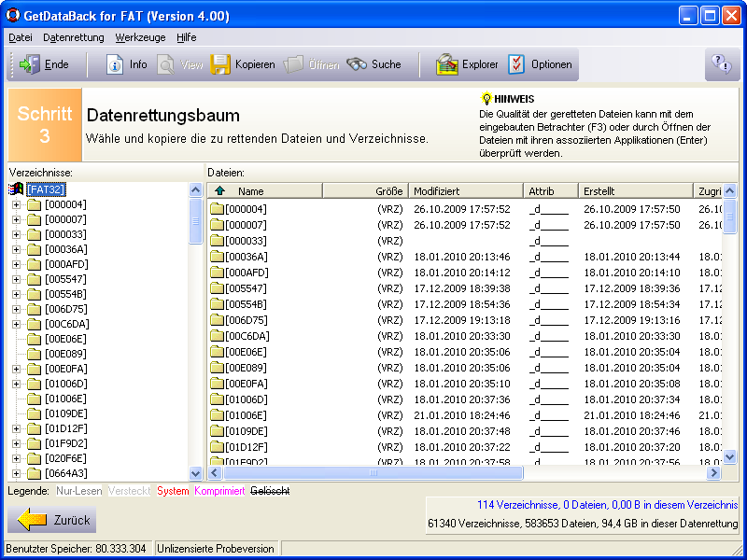This screenshot has width=747, height=560.
Task: Click the Unlizensierte Probeversion status text
Action: coord(216,549)
